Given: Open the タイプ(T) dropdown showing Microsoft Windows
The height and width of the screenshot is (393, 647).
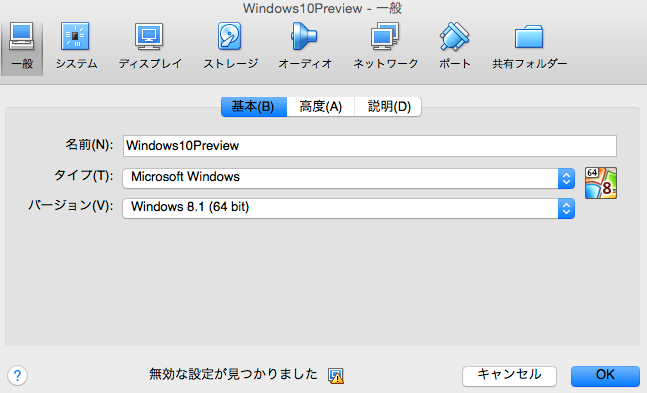Looking at the screenshot, I should [x=349, y=178].
